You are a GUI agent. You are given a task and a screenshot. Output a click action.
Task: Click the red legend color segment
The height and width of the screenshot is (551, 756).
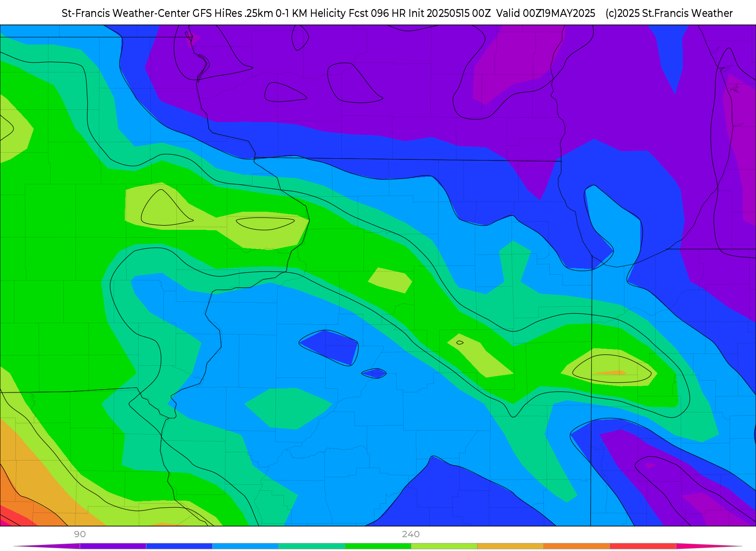point(643,546)
